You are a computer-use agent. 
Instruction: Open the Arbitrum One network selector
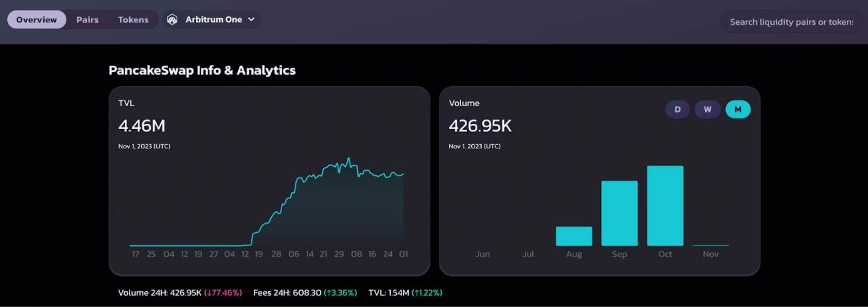click(x=212, y=19)
